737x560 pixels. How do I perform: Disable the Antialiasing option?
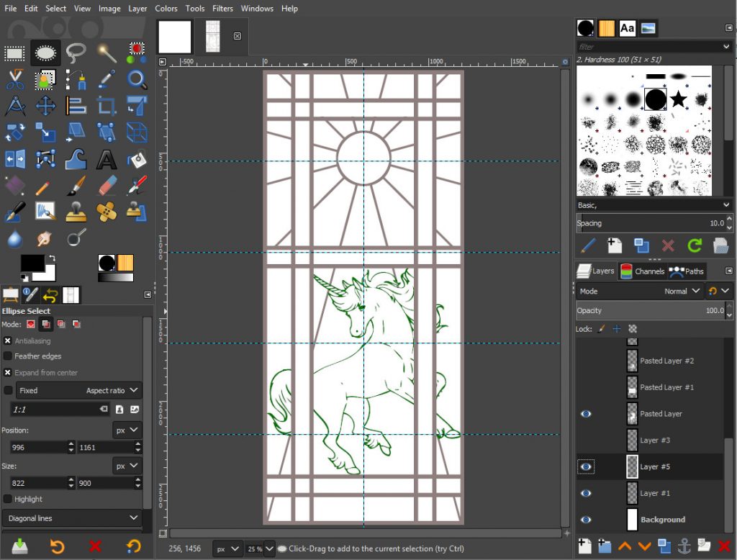click(7, 340)
